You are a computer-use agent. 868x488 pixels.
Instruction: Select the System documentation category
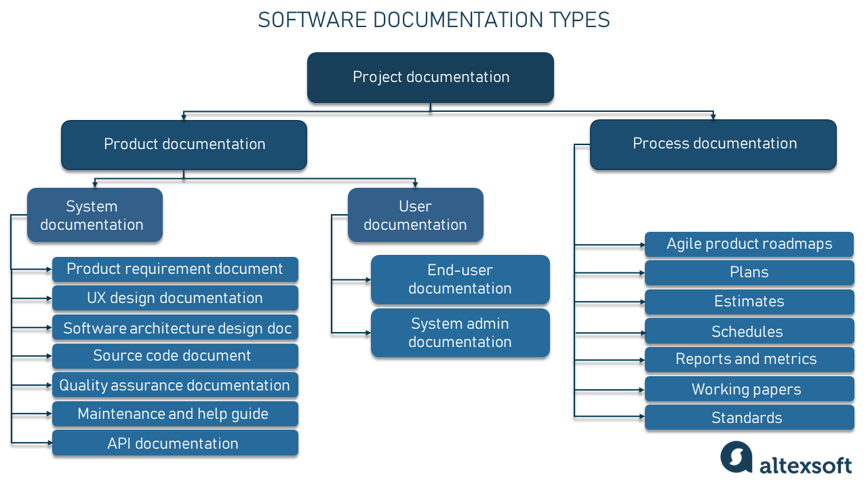(94, 215)
